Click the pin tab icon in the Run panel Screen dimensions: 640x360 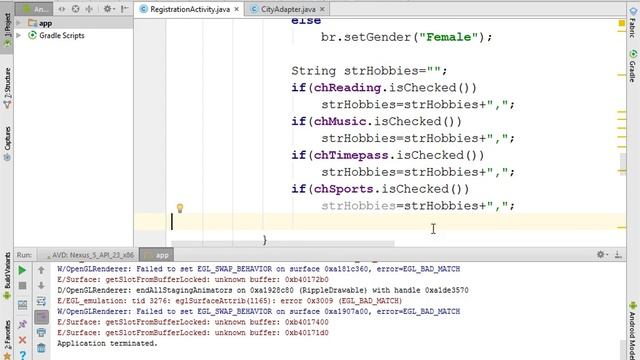22,324
